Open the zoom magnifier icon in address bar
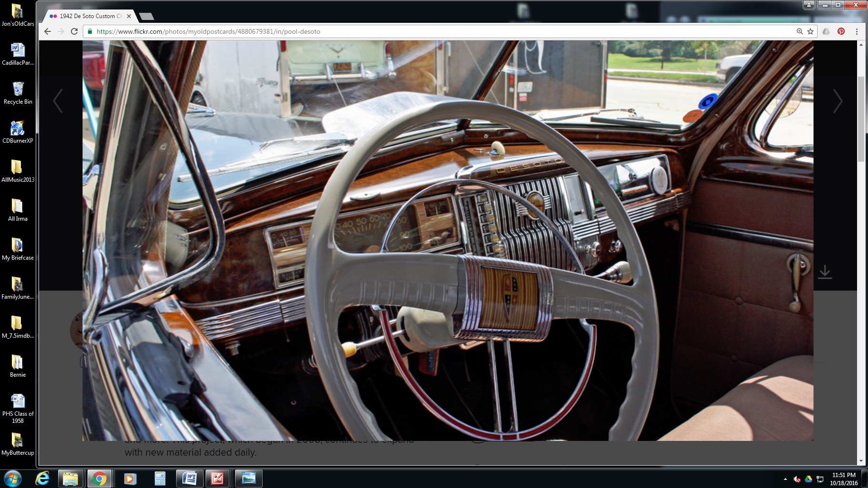The height and width of the screenshot is (488, 868). (800, 31)
